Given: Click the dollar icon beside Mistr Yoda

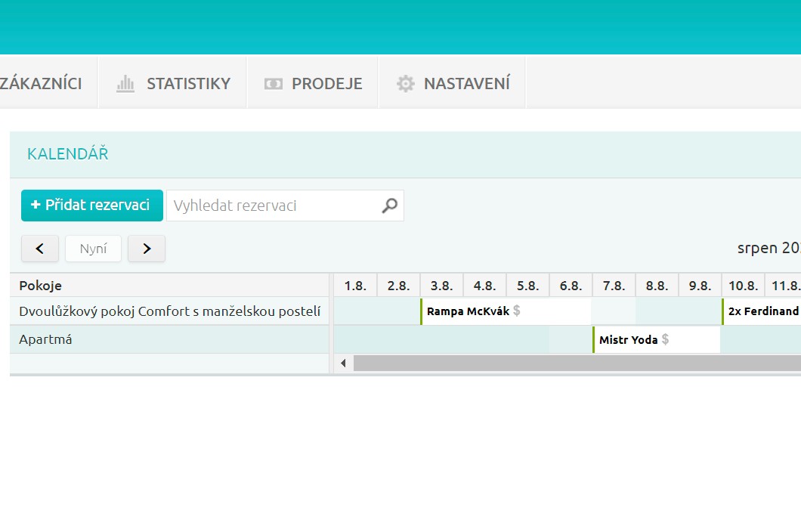Looking at the screenshot, I should point(666,339).
